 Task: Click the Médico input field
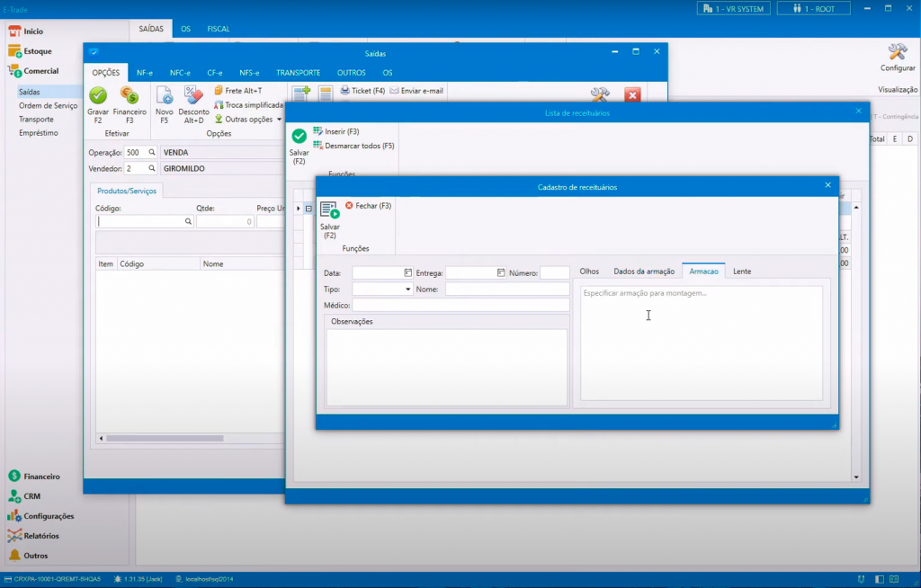click(460, 306)
